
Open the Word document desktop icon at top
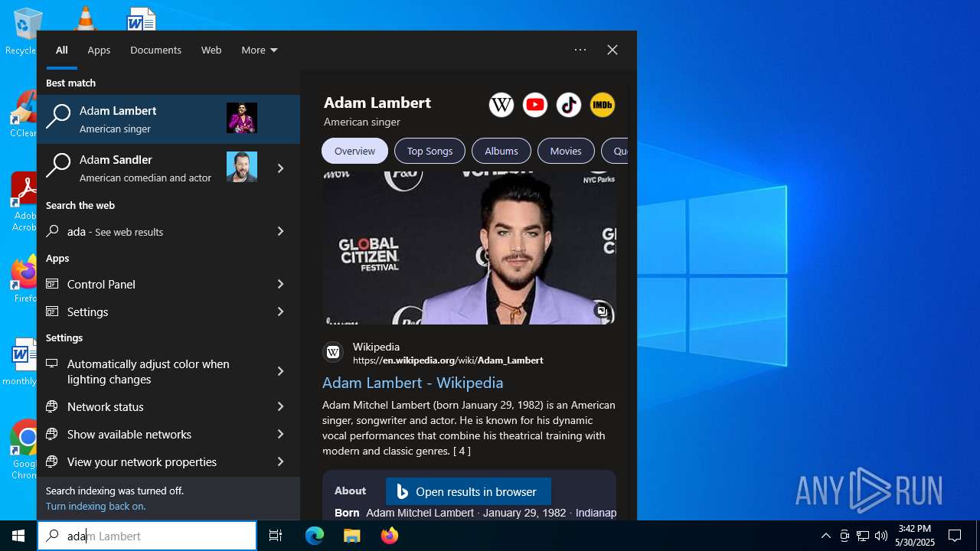[142, 19]
